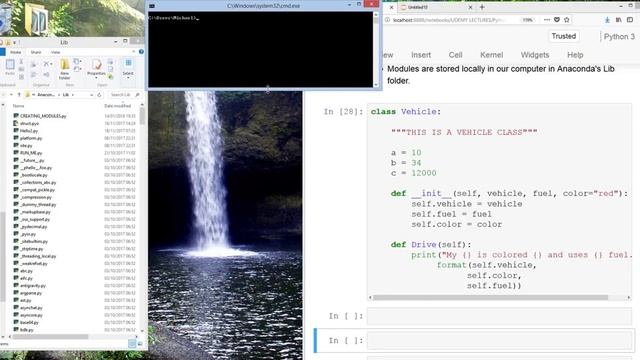Open the Explorer quick access toolbar dropdown
Image resolution: width=640 pixels, height=360 pixels.
pyautogui.click(x=14, y=42)
